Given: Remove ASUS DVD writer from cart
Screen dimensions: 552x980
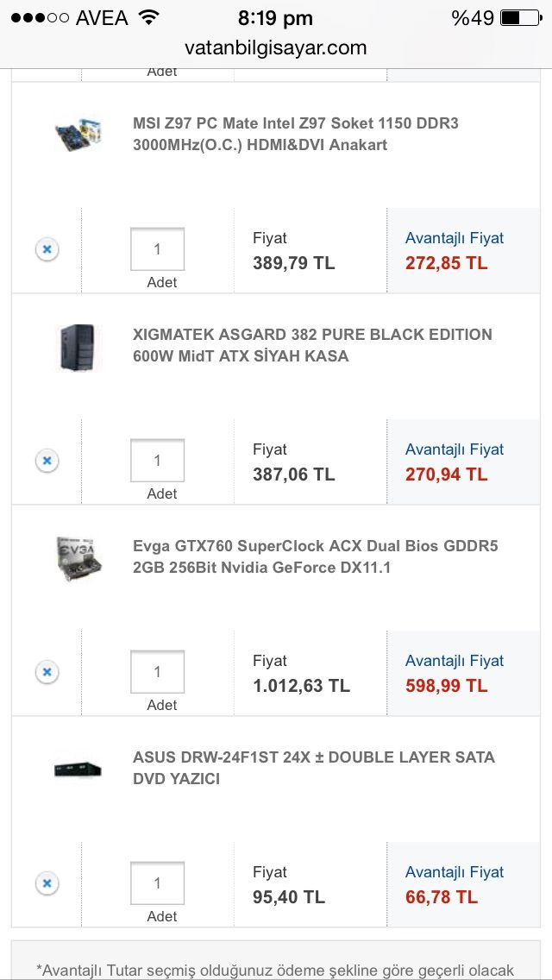Looking at the screenshot, I should [47, 883].
